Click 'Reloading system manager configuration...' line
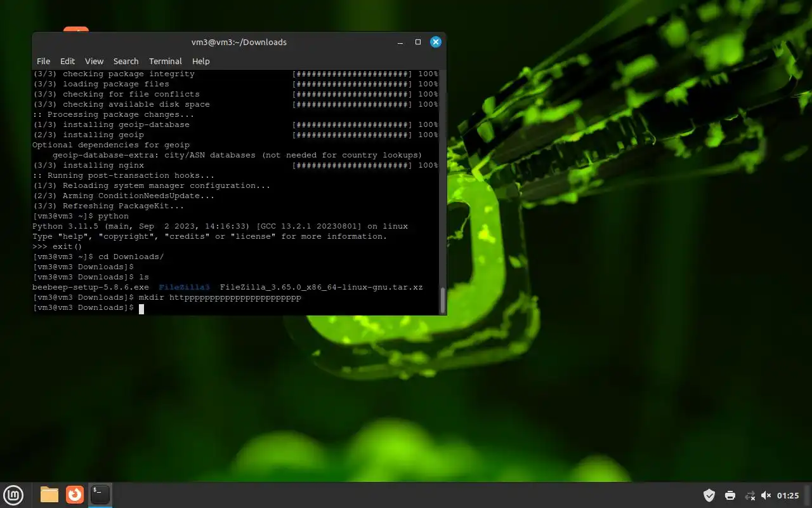812x508 pixels. pyautogui.click(x=152, y=185)
